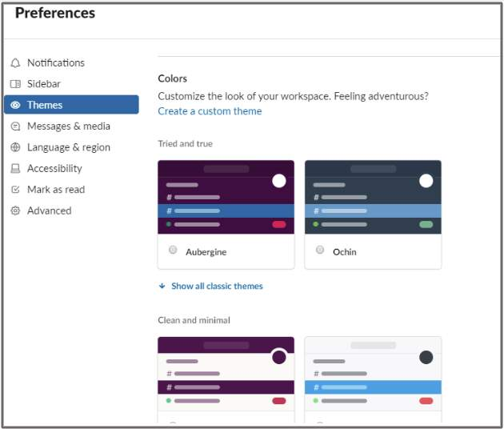Choose the Aubergine dark purple theme preview
504x429 pixels.
coord(226,197)
